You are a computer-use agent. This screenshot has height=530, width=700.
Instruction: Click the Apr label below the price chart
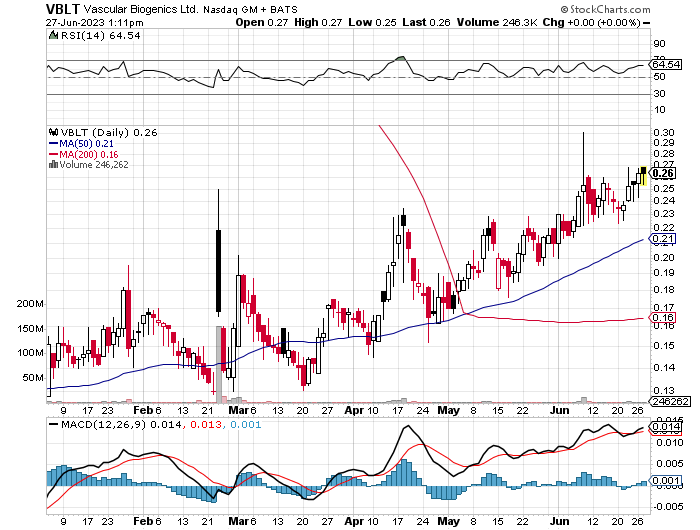click(x=354, y=410)
